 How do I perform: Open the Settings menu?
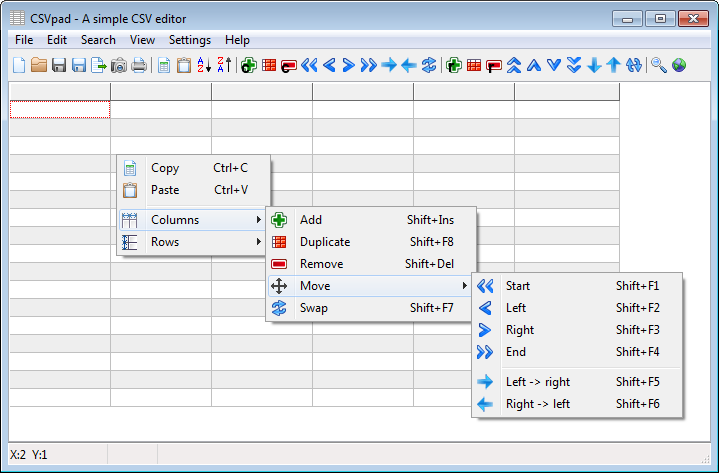(x=190, y=40)
